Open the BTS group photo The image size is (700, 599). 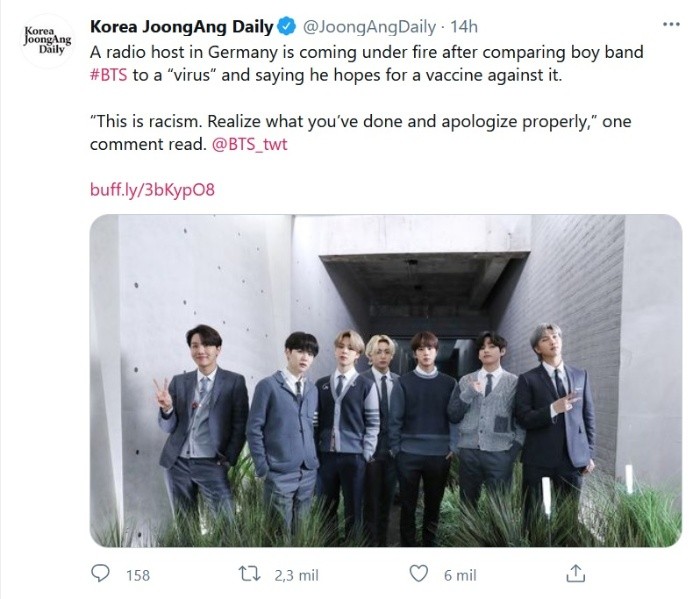pos(386,380)
